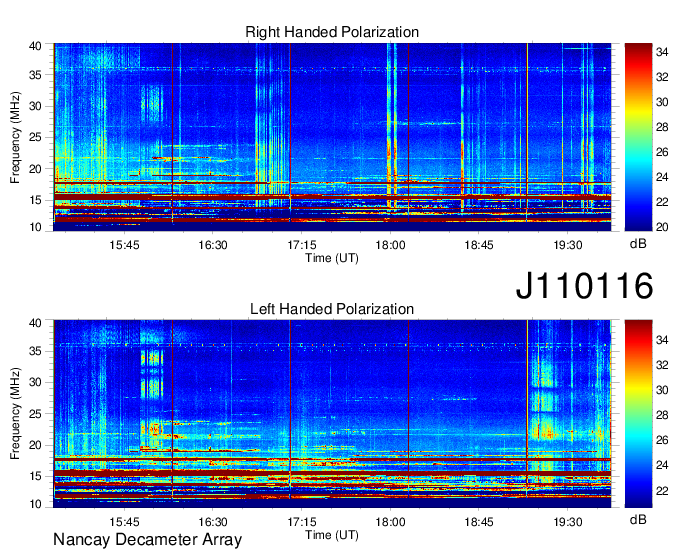Click 34 dB value on Right Handed colorbar
Image resolution: width=680 pixels, height=552 pixels.
(x=662, y=52)
